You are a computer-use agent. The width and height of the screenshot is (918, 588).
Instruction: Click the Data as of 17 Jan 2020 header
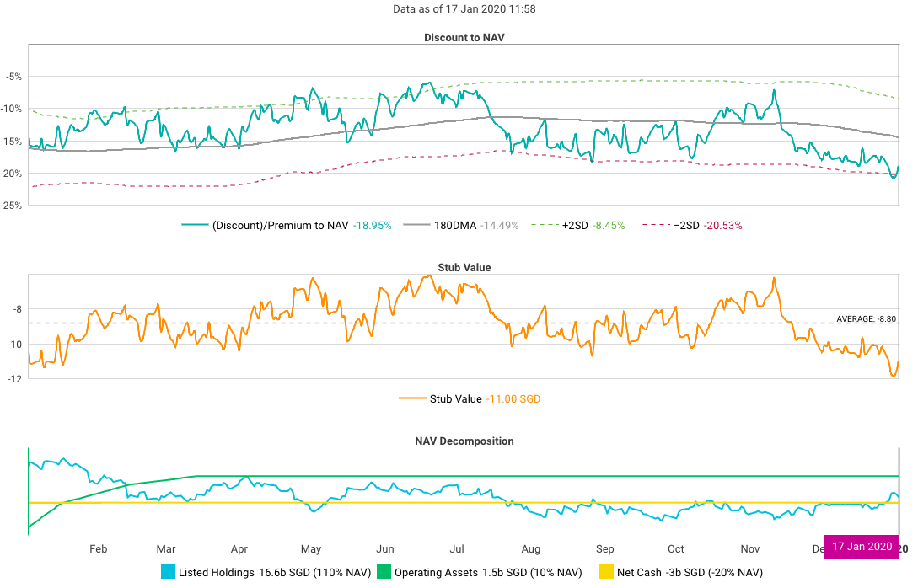pos(464,9)
